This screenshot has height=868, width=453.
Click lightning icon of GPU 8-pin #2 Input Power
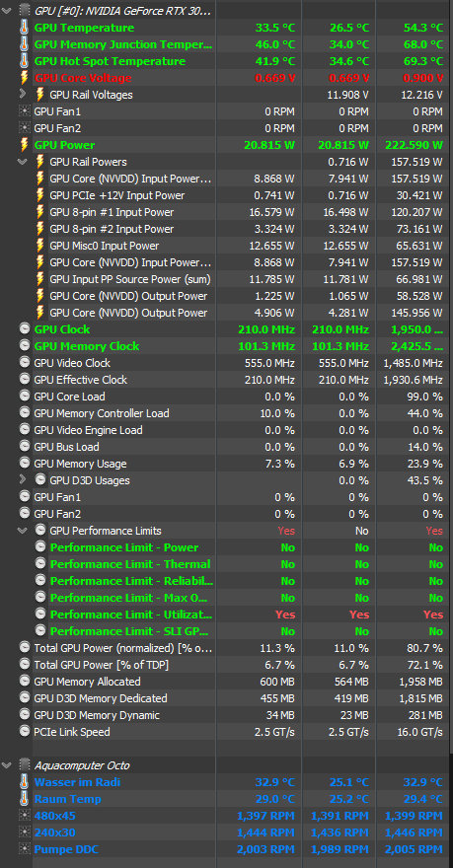point(39,229)
